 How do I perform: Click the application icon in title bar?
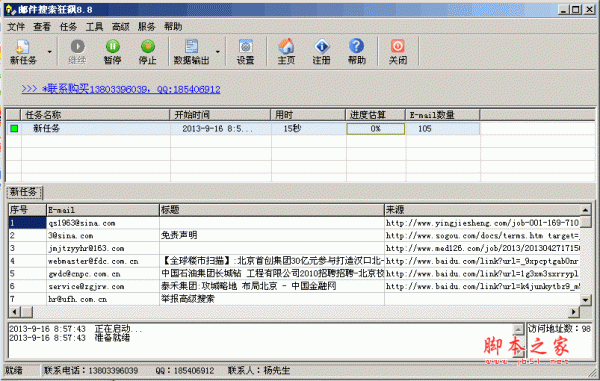pyautogui.click(x=10, y=10)
